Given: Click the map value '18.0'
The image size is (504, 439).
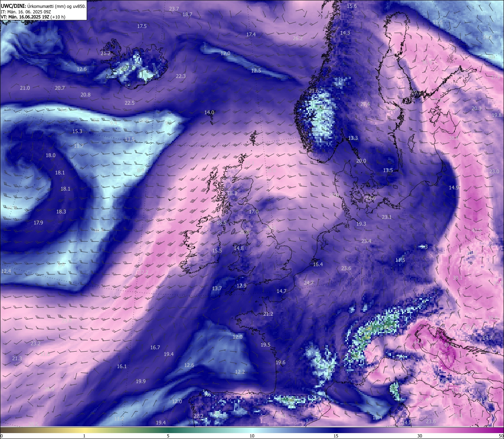Looking at the screenshot, I should pyautogui.click(x=50, y=155).
